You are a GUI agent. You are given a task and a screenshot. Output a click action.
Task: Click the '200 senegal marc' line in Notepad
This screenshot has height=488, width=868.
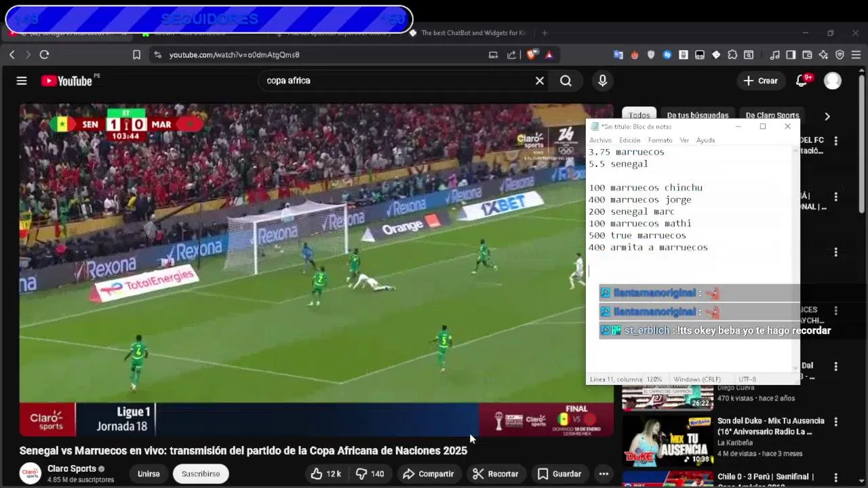(x=631, y=211)
